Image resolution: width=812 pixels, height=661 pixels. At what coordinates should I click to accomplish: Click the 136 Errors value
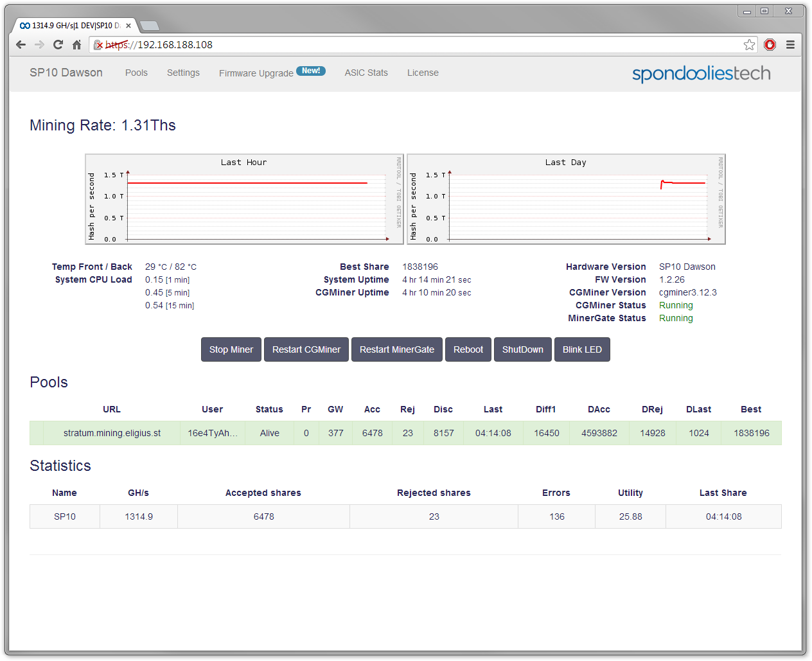click(557, 516)
